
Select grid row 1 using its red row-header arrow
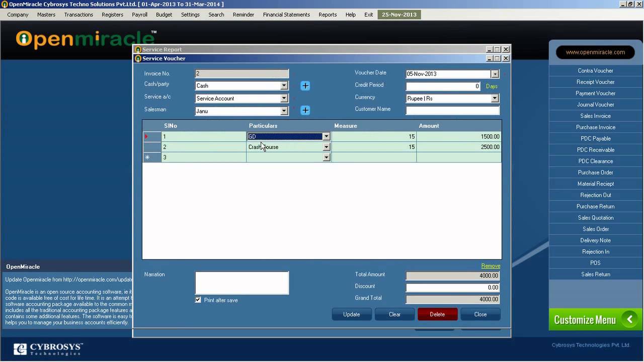click(151, 137)
